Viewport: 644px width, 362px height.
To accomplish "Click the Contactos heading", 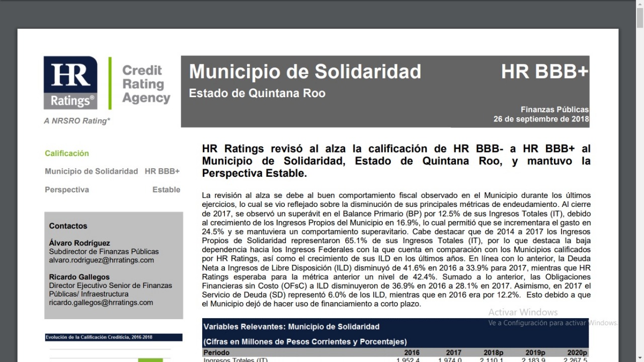I will tap(68, 226).
